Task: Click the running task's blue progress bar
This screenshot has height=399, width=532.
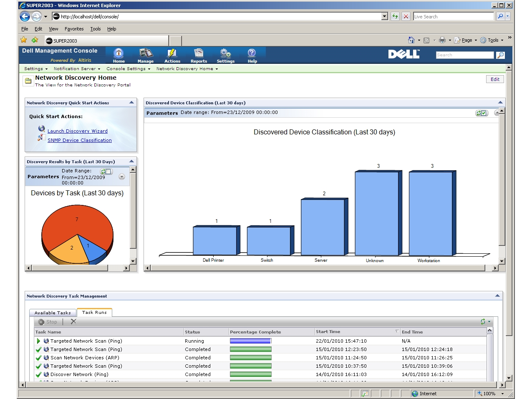Action: tap(250, 341)
